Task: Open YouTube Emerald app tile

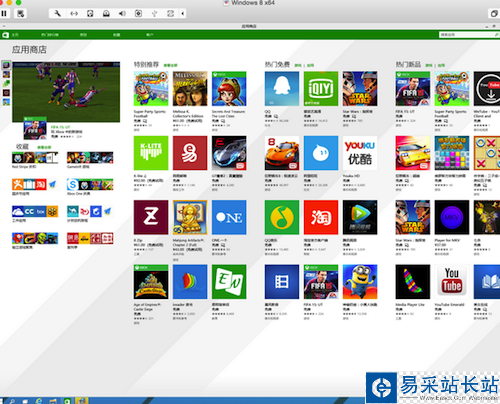Action: (x=452, y=282)
